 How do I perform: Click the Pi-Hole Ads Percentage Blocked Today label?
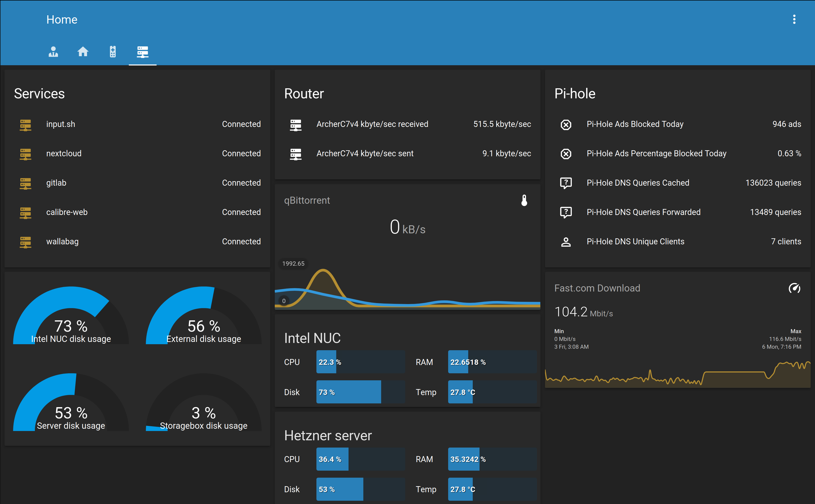656,154
